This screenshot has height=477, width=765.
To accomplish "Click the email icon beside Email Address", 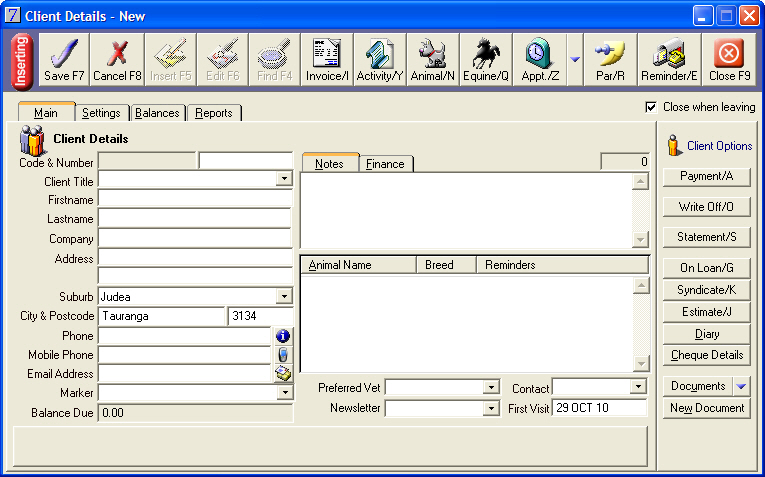I will 283,374.
